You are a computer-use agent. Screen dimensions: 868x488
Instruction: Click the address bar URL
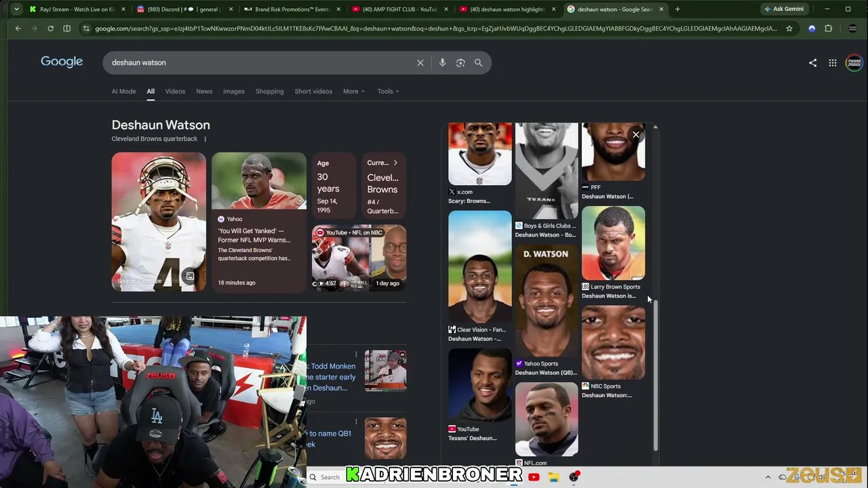tap(436, 28)
